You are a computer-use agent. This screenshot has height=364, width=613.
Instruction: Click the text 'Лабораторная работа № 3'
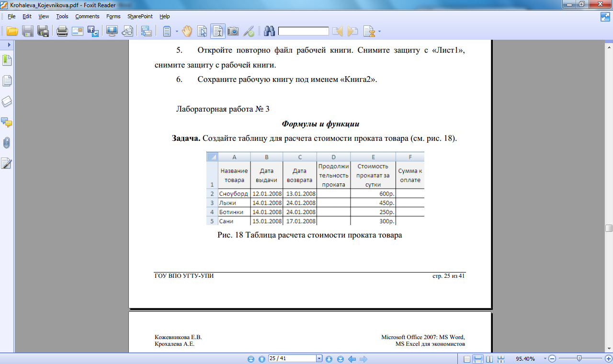(x=223, y=109)
